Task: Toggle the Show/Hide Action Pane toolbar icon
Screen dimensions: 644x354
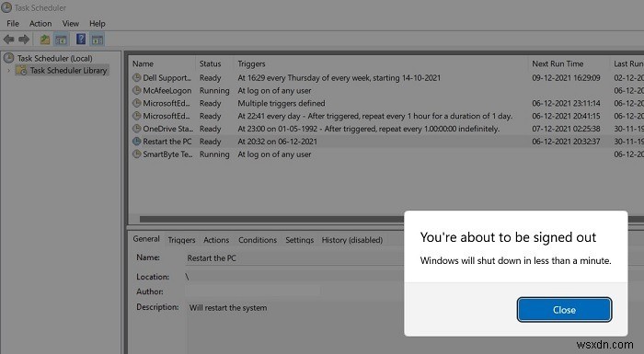Action: pyautogui.click(x=98, y=40)
